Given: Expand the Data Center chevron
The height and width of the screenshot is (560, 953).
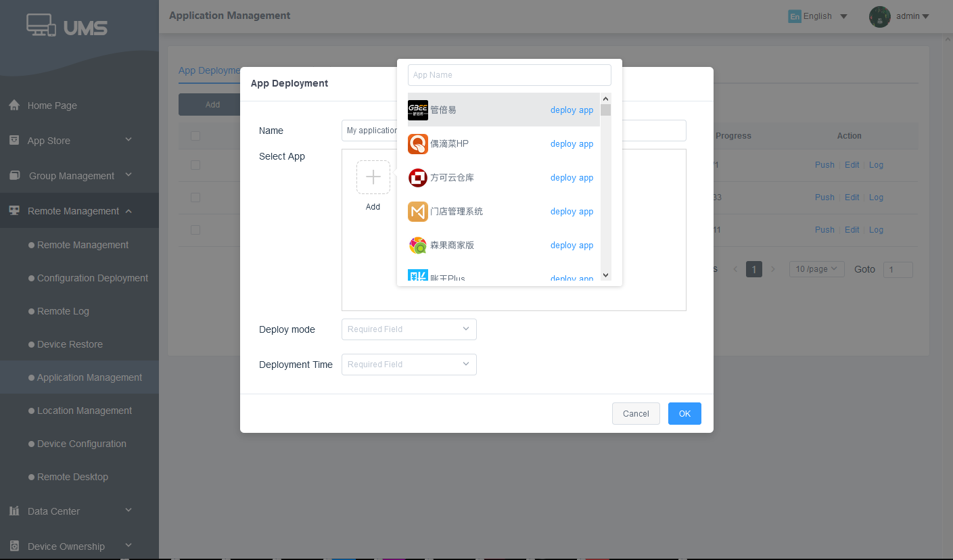Looking at the screenshot, I should coord(129,511).
